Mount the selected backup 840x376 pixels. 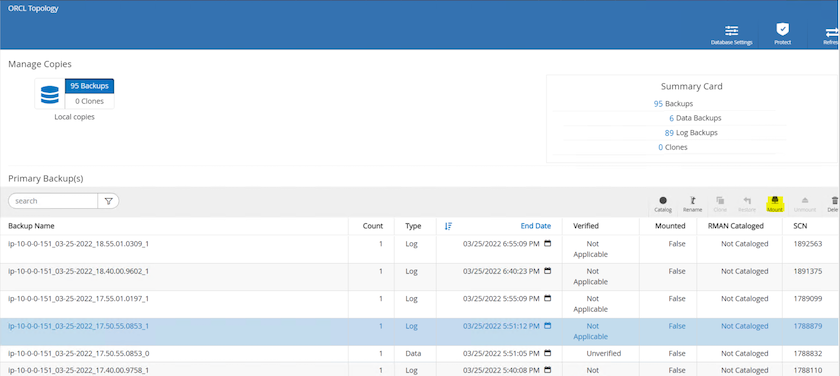[775, 204]
